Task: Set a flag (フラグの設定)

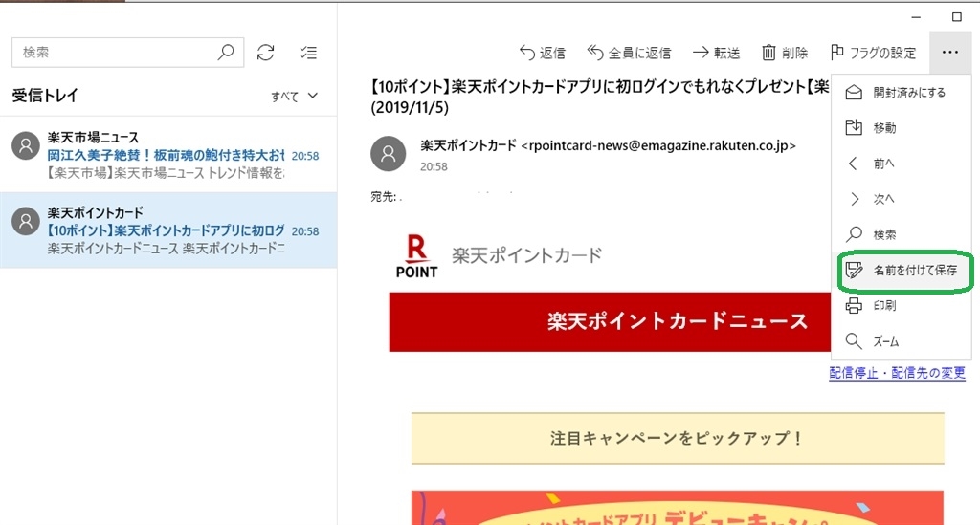Action: (873, 53)
